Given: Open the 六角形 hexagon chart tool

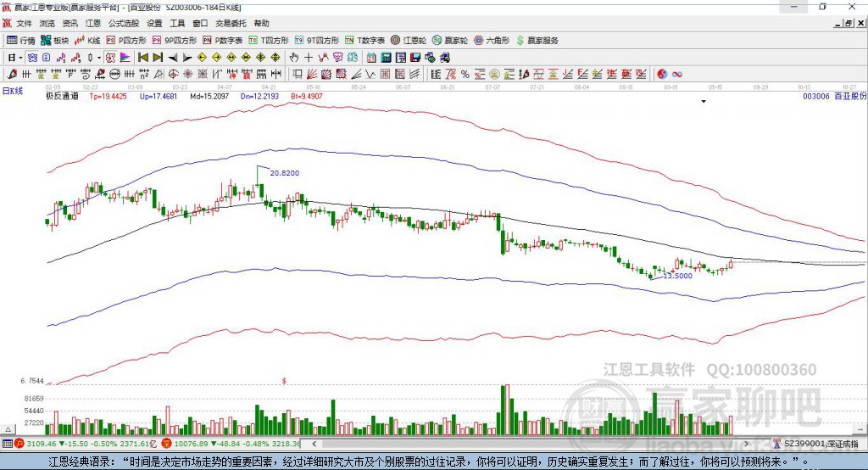Looking at the screenshot, I should (492, 41).
